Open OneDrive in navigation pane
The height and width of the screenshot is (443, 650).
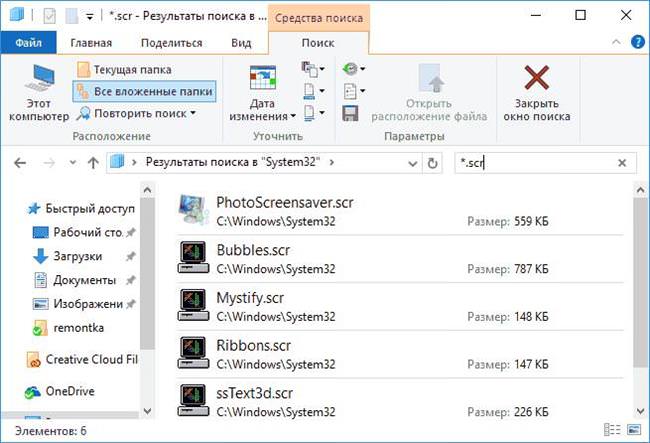[60, 391]
